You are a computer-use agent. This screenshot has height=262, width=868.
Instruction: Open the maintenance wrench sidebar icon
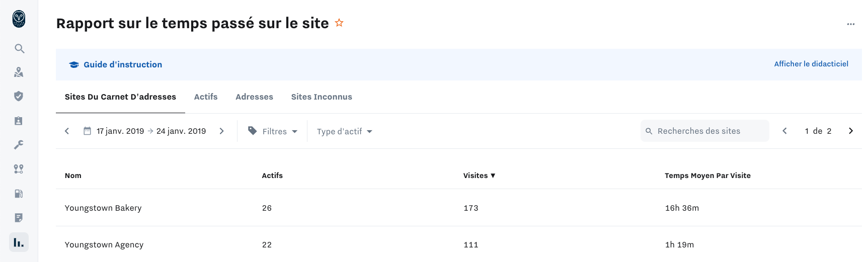pyautogui.click(x=19, y=145)
